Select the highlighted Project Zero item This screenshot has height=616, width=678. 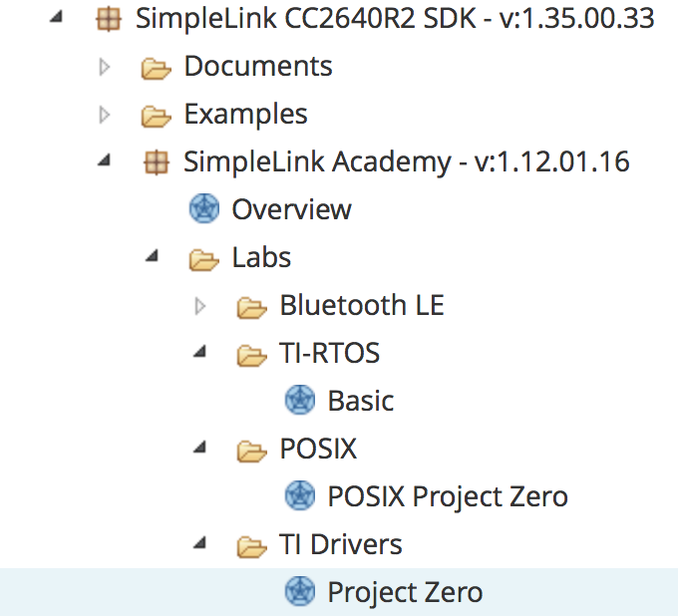click(405, 593)
